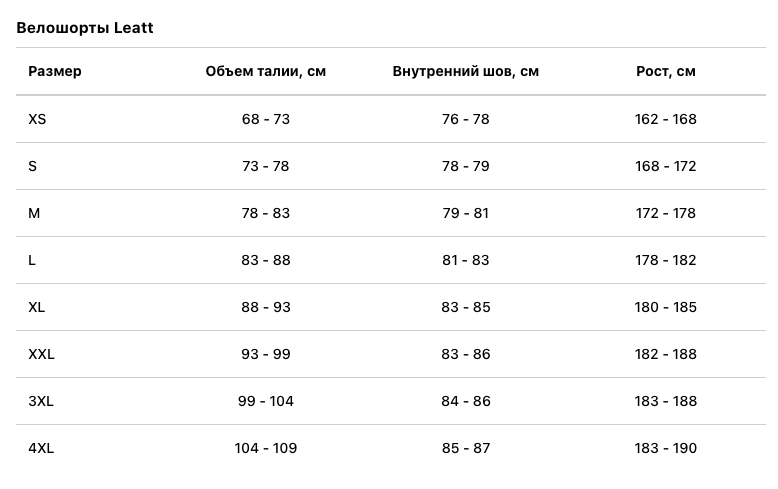The width and height of the screenshot is (778, 489).
Task: Select the 4XL size label
Action: coord(41,448)
